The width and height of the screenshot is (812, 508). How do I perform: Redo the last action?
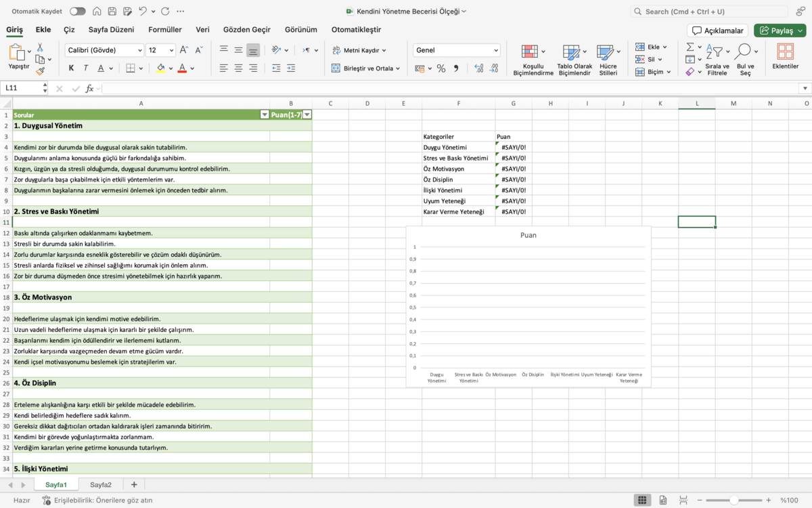166,12
